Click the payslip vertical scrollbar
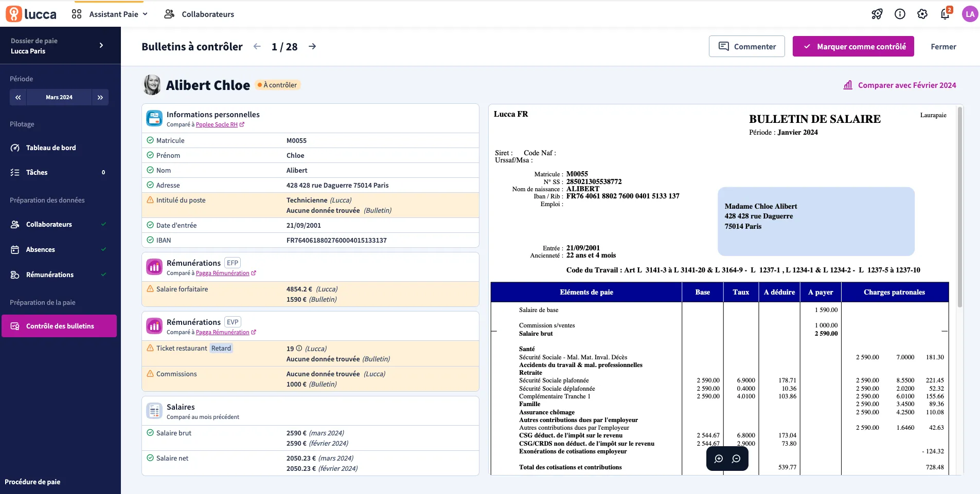This screenshot has width=980, height=494. point(959,206)
